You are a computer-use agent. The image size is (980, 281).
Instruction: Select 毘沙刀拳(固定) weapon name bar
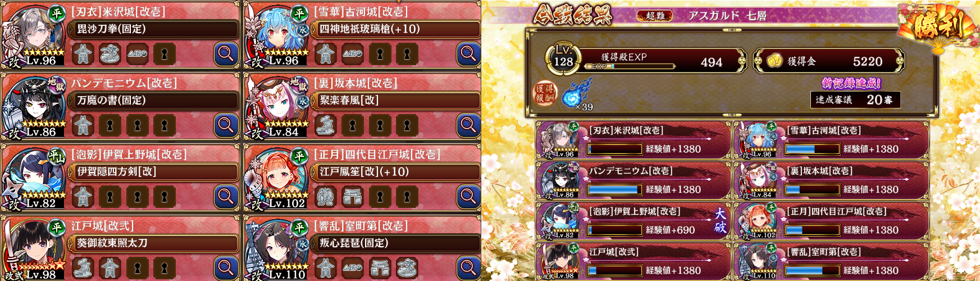[154, 29]
